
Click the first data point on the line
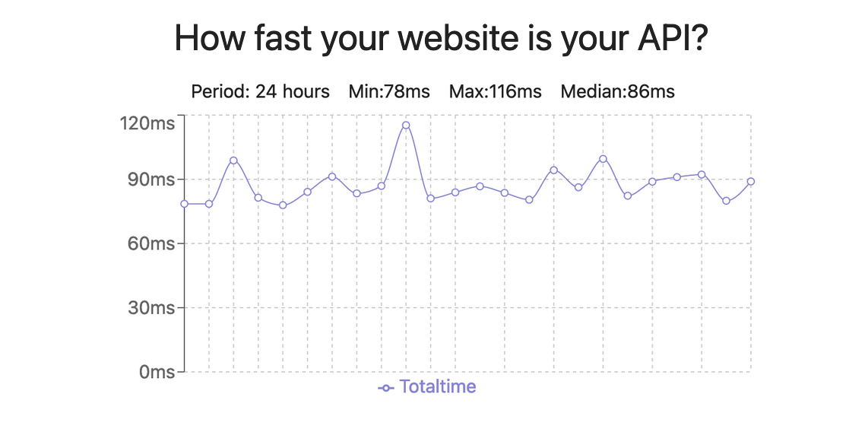(184, 204)
